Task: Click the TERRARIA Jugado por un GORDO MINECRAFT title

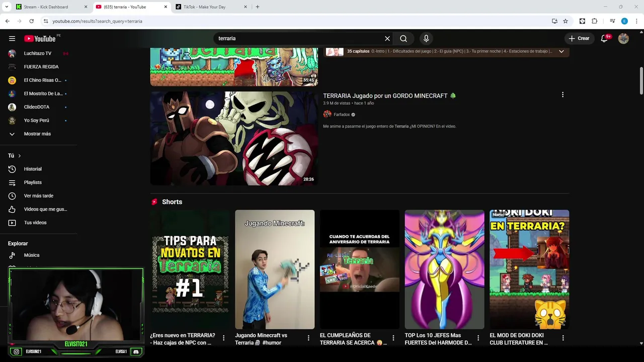Action: click(389, 96)
